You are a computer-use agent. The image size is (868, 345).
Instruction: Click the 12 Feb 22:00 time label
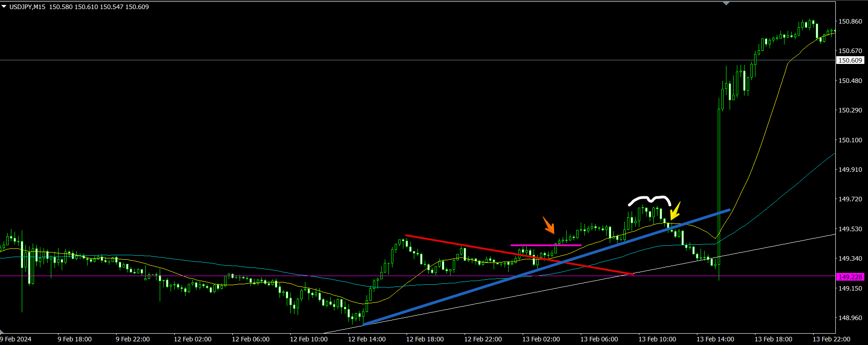coord(483,339)
